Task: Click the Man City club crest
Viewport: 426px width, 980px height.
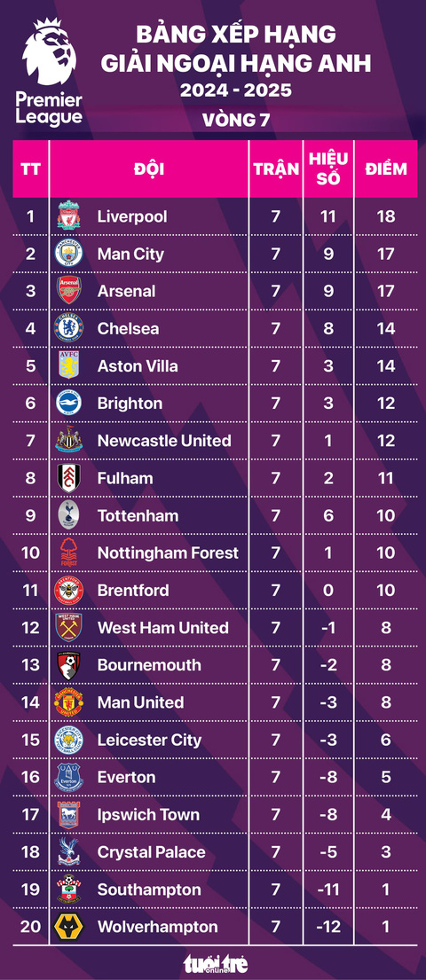Action: (68, 253)
